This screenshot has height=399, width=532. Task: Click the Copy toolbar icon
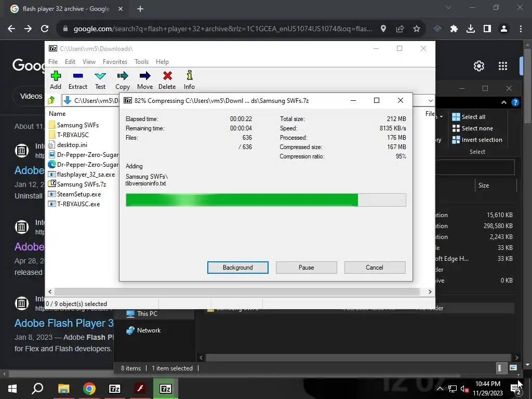(123, 80)
